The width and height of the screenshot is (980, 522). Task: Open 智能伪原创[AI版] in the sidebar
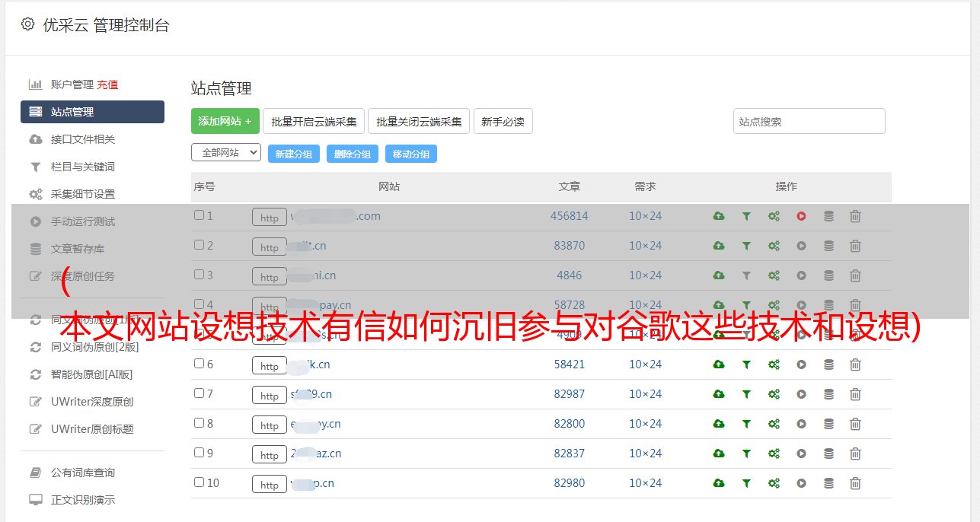point(92,374)
